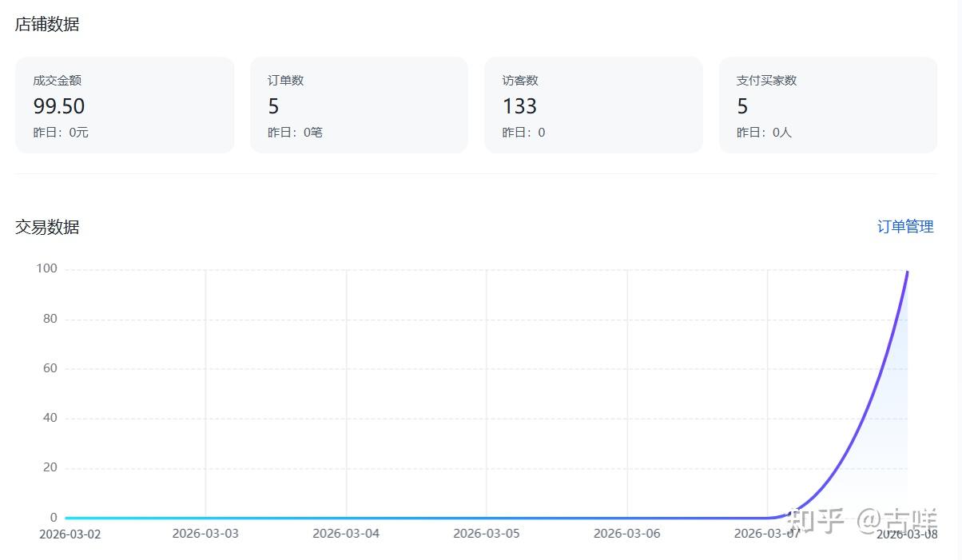Click the 99.50 transaction amount value
The image size is (962, 560).
(x=59, y=106)
